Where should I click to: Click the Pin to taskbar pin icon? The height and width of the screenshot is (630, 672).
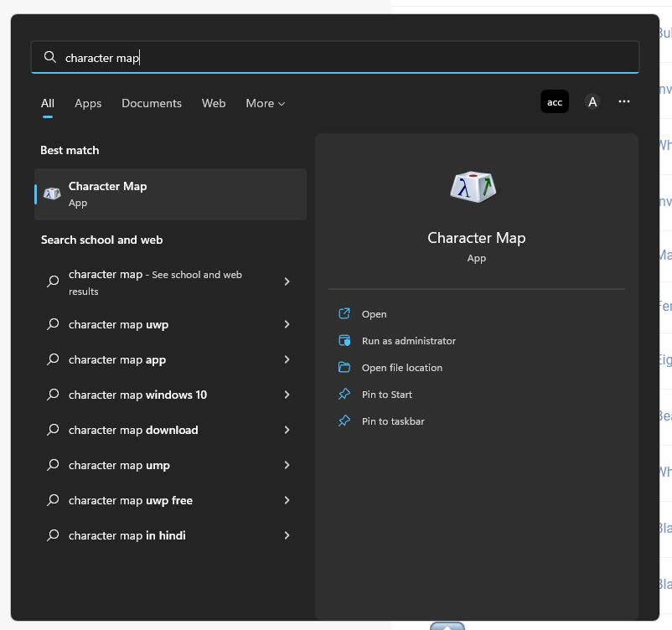click(x=344, y=421)
